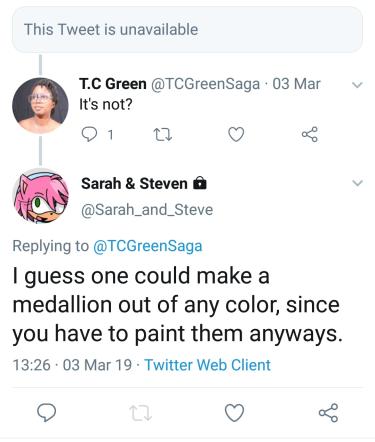
Task: Retweet Sarah & Steven's medallion tweet
Action: tap(141, 413)
